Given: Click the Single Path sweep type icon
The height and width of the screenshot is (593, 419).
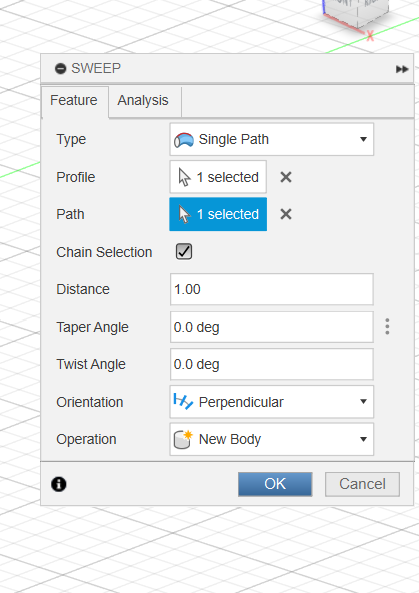Looking at the screenshot, I should click(x=184, y=140).
